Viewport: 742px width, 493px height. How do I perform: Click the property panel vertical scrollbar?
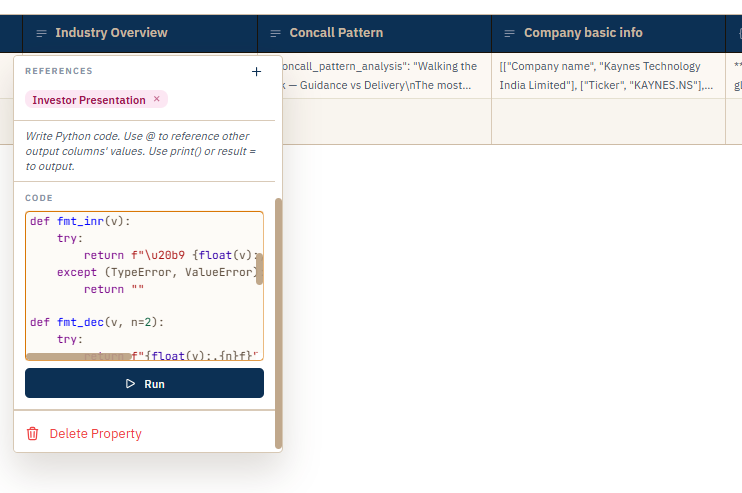[278, 323]
